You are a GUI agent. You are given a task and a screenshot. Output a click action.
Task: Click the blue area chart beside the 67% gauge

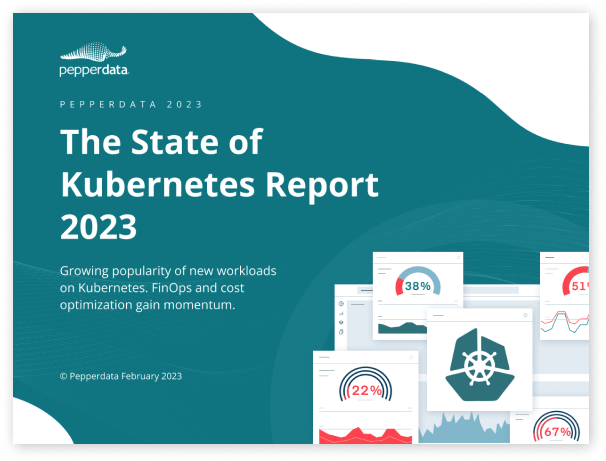pyautogui.click(x=464, y=428)
